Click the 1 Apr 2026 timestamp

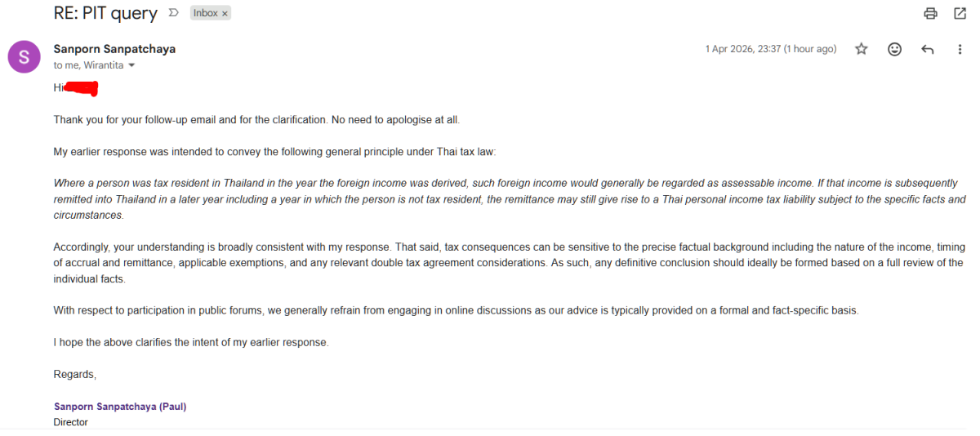(x=771, y=49)
